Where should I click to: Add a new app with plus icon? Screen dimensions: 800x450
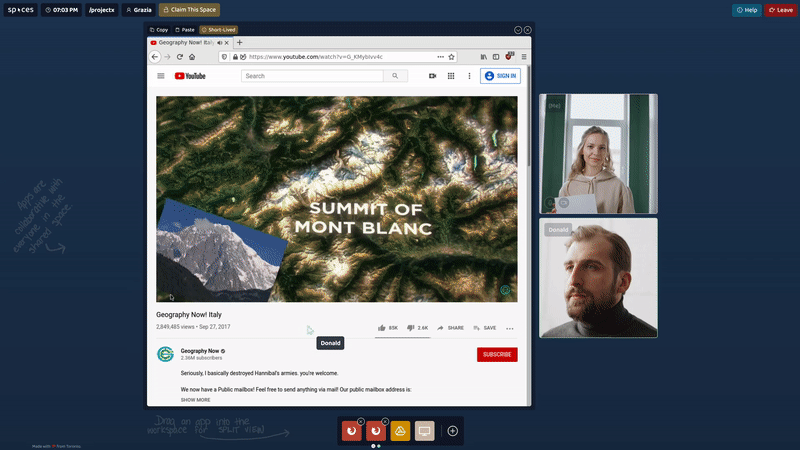pyautogui.click(x=453, y=431)
